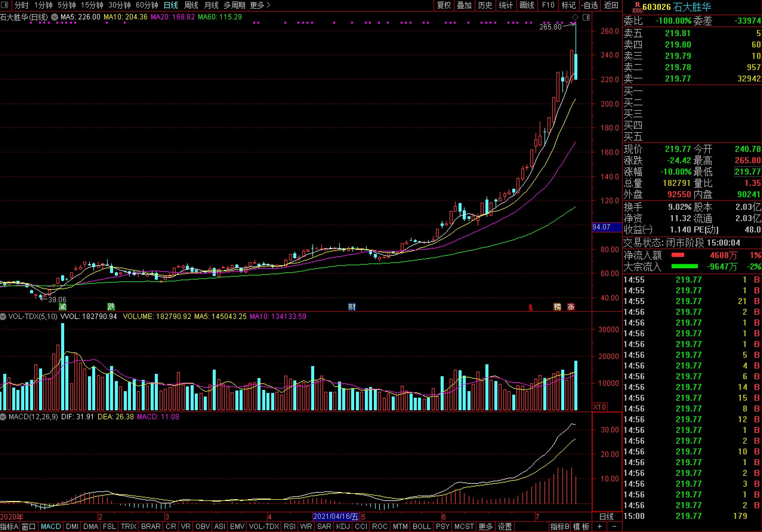
Task: Click the red S marker near July
Action: tap(531, 308)
